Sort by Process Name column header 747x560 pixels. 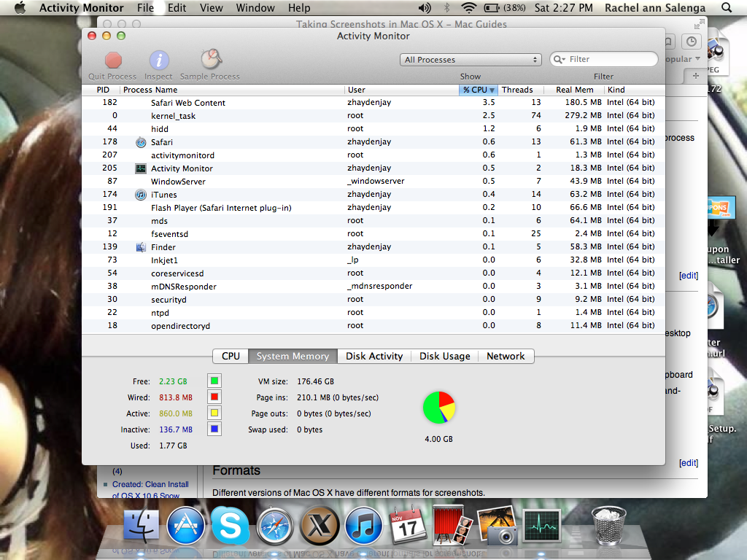tap(231, 90)
